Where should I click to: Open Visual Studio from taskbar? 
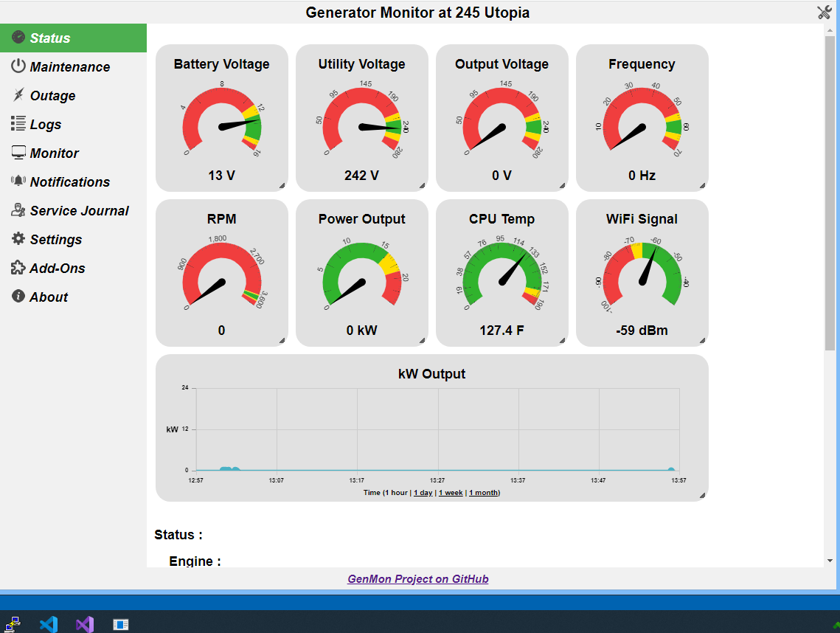tap(85, 624)
